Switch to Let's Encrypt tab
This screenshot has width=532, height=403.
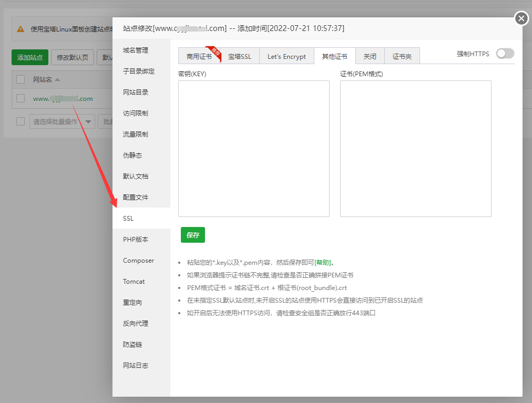coord(287,56)
